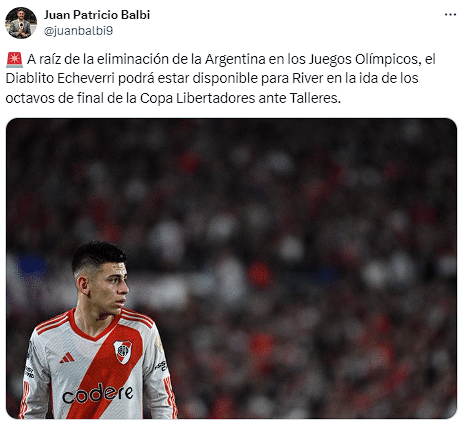Open the three-dot more options menu

pos(450,15)
